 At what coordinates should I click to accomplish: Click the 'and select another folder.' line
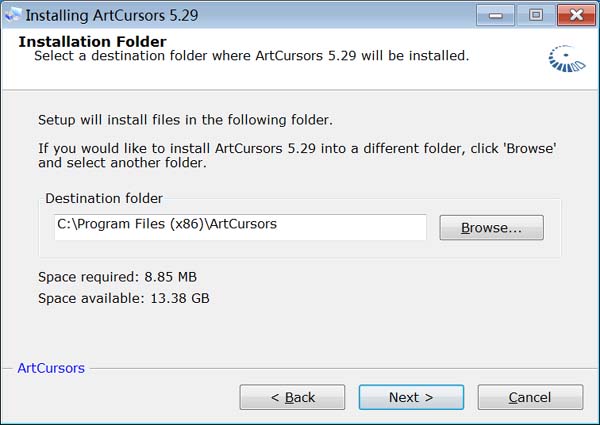122,163
